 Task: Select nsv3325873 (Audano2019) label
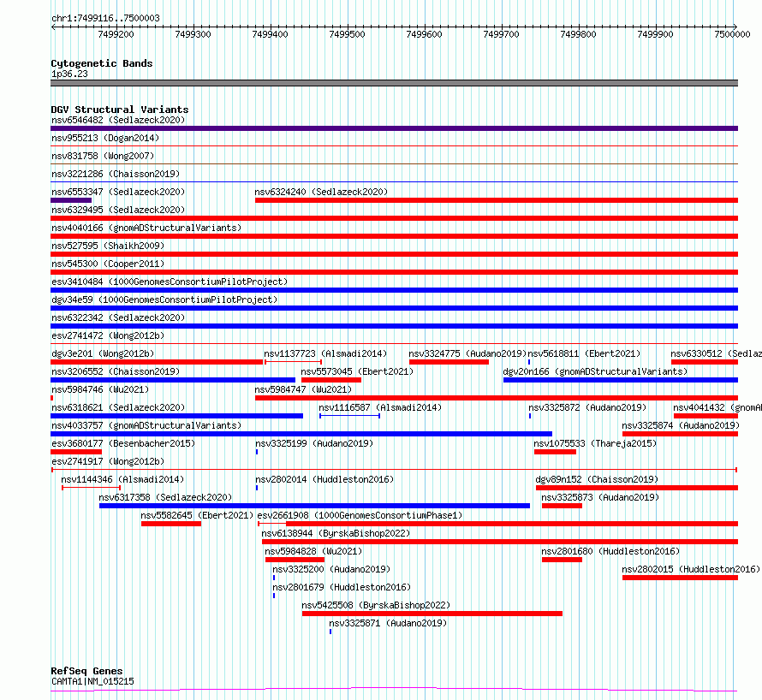(x=600, y=497)
